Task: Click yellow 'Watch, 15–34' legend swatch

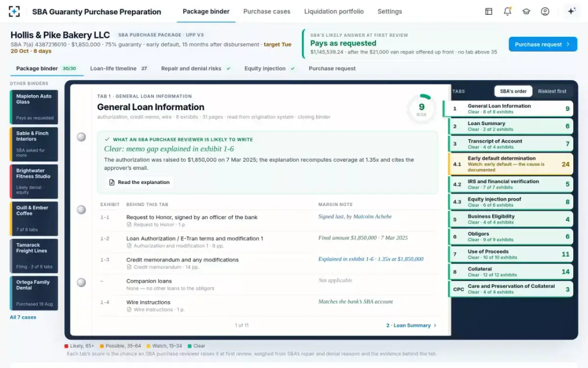Action: point(148,346)
